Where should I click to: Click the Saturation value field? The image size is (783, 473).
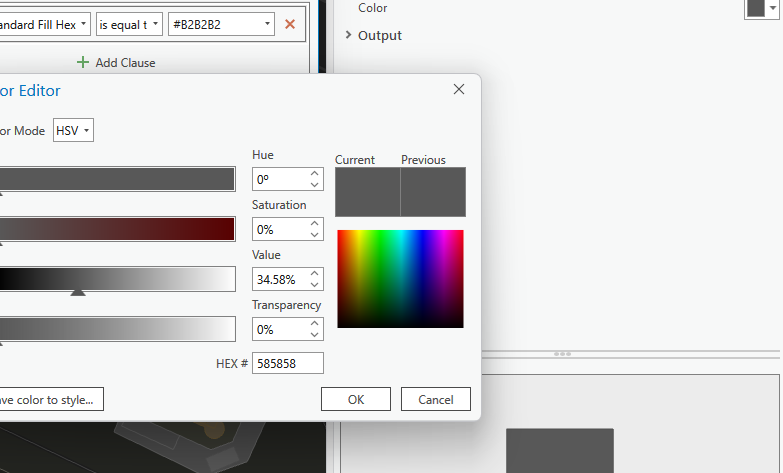point(279,229)
